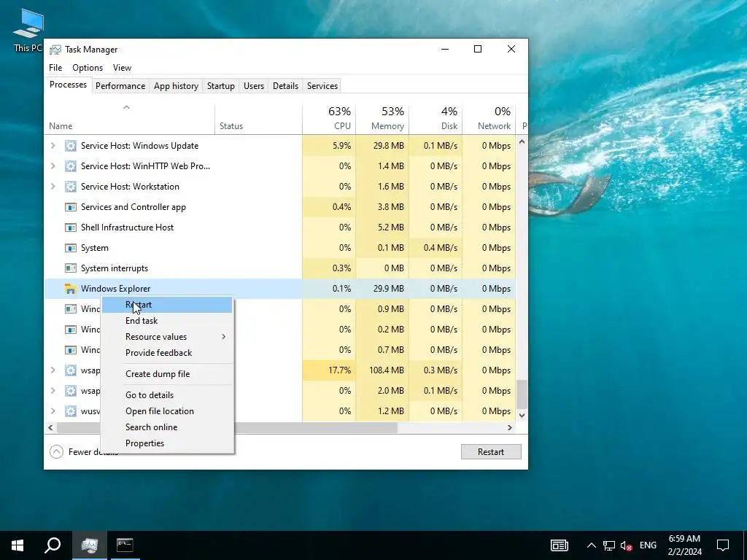
Task: Click the ENG language indicator
Action: (648, 545)
